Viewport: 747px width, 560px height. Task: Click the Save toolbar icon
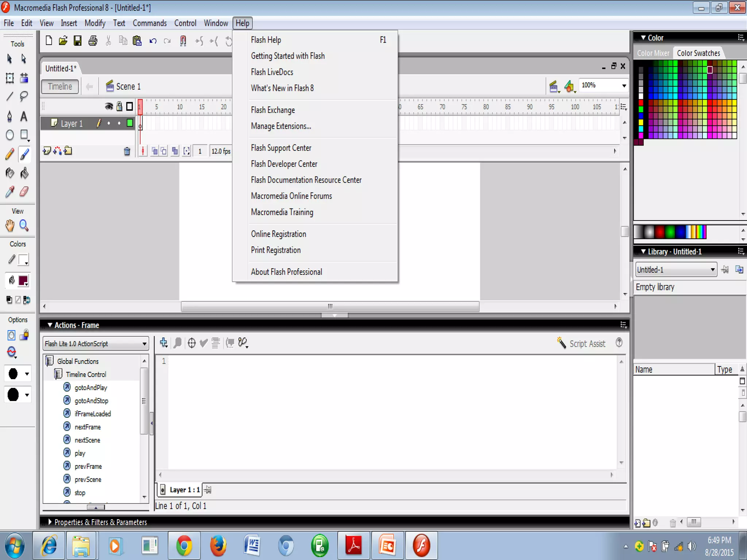pos(78,40)
